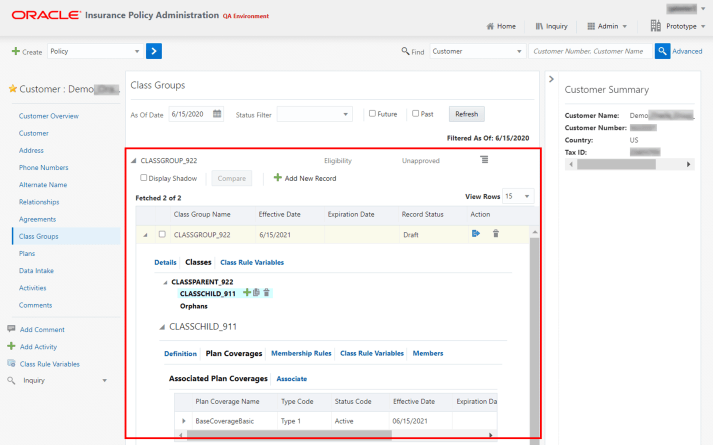Click the sidebar Inquiry magnifier icon
Viewport: 713px width, 445px height.
click(11, 380)
